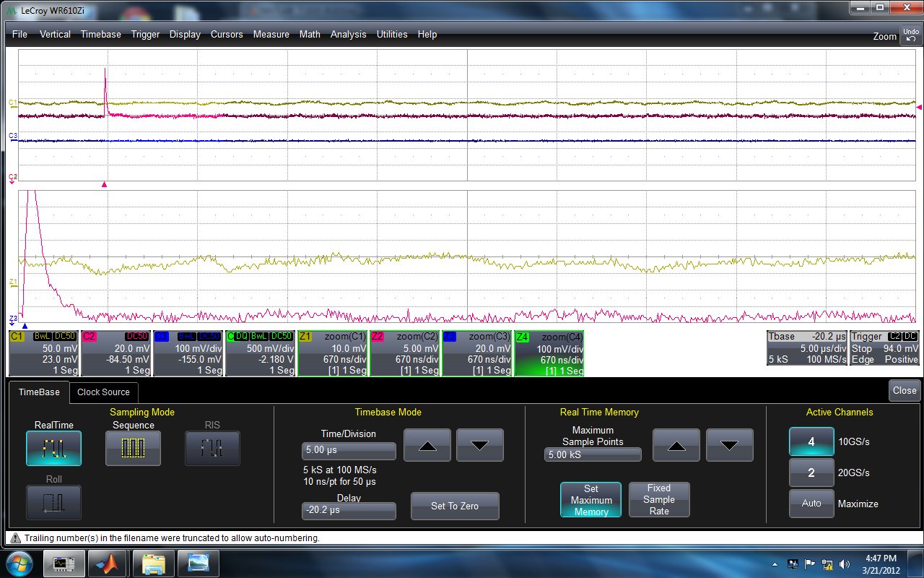This screenshot has height=578, width=924.
Task: Open the Z3 zoom(C3) descriptor box
Action: point(477,353)
